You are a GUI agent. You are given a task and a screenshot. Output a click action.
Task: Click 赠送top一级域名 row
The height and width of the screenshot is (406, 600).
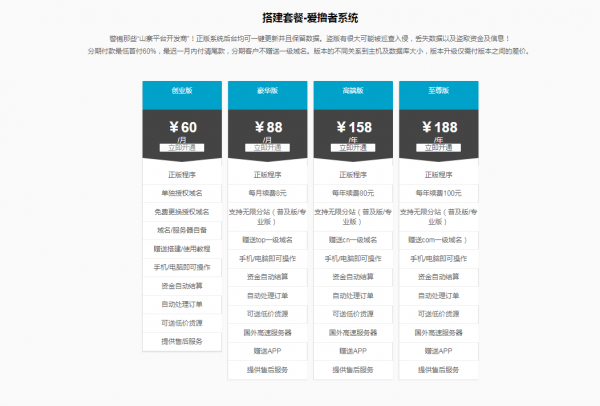(267, 240)
